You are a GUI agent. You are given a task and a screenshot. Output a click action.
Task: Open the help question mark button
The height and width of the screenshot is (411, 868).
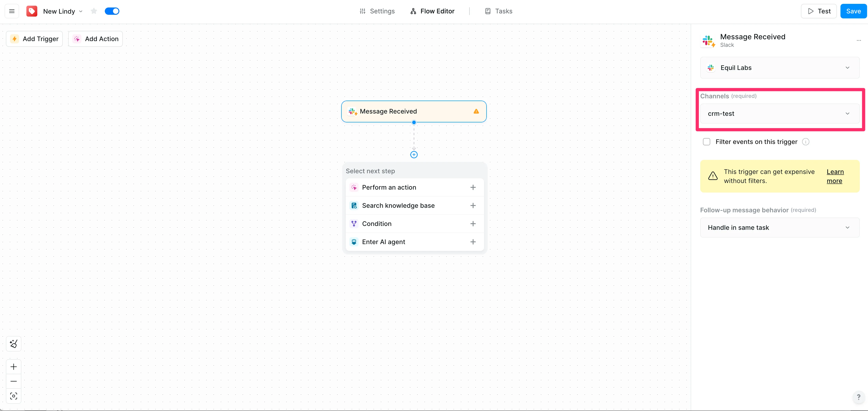click(858, 397)
